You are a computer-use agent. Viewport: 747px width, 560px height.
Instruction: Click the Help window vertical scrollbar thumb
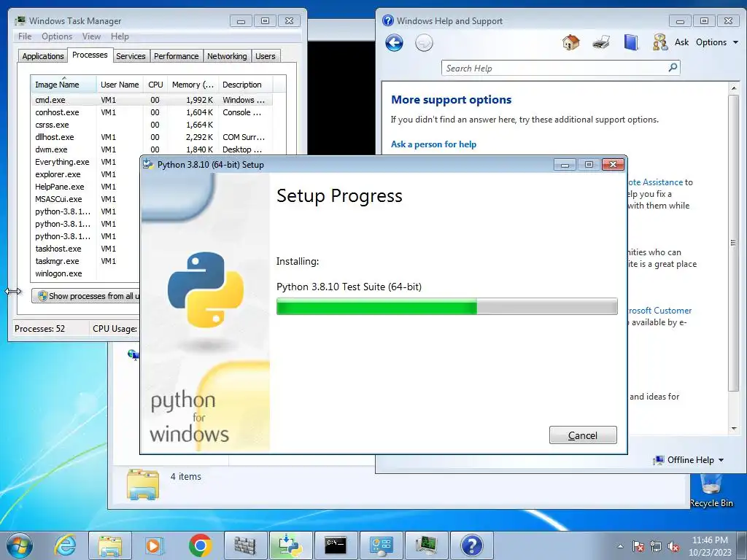coord(733,243)
